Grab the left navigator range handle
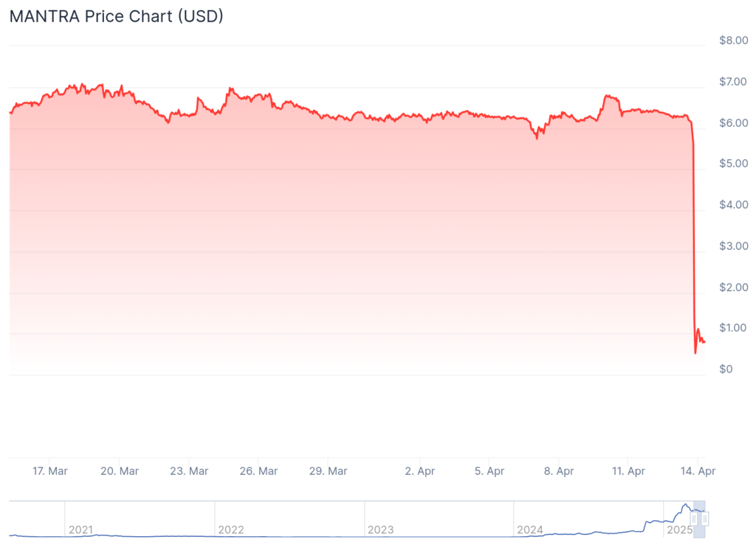 click(x=694, y=519)
